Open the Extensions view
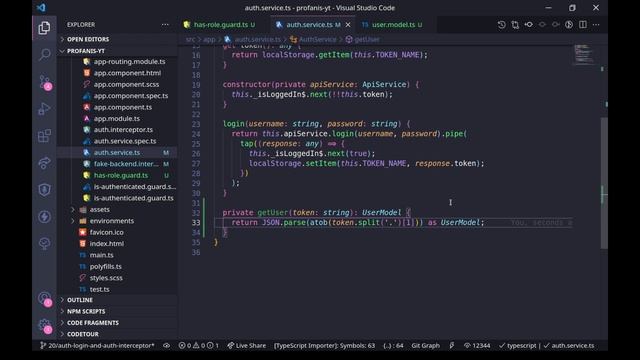 coord(44,136)
